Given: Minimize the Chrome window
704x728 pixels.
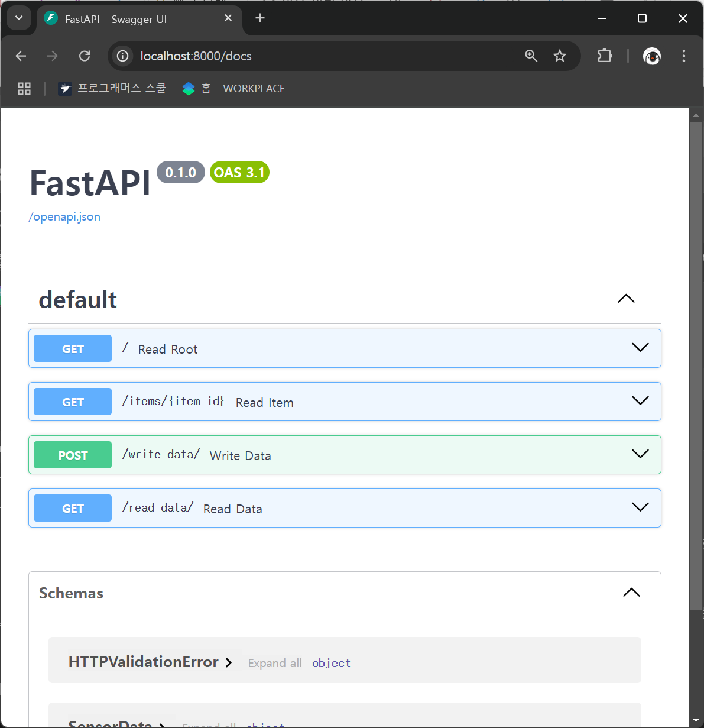Looking at the screenshot, I should point(602,18).
